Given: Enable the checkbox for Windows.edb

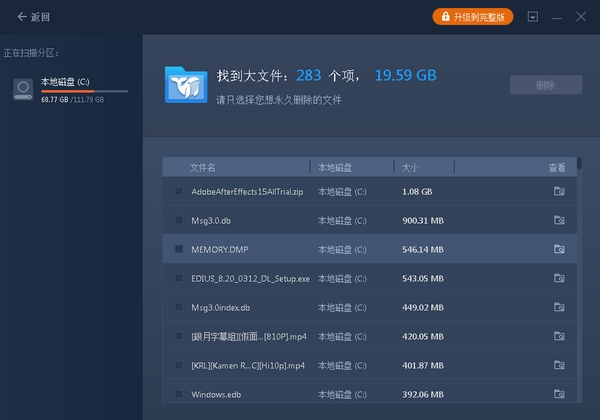Looking at the screenshot, I should (x=179, y=394).
